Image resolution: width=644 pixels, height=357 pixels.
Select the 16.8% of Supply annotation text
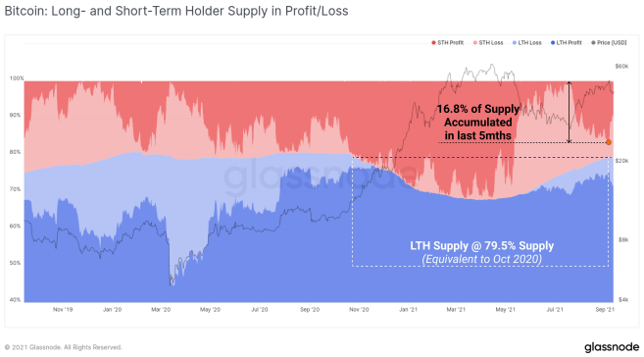pos(478,122)
